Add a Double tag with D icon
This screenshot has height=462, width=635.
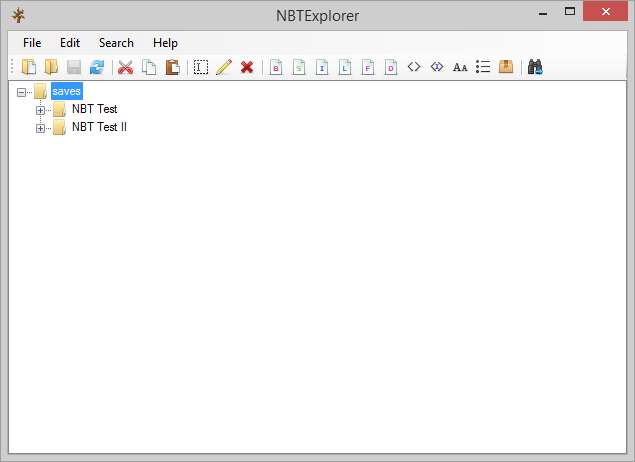point(390,67)
